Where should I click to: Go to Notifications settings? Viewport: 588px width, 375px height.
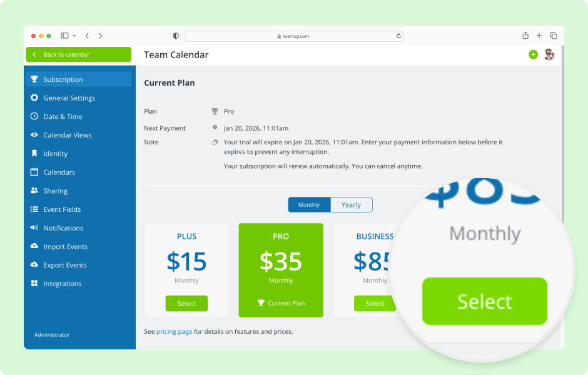tap(63, 228)
